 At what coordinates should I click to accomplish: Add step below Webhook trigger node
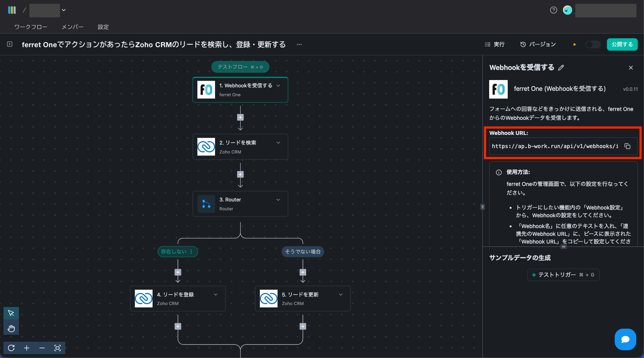click(x=240, y=118)
